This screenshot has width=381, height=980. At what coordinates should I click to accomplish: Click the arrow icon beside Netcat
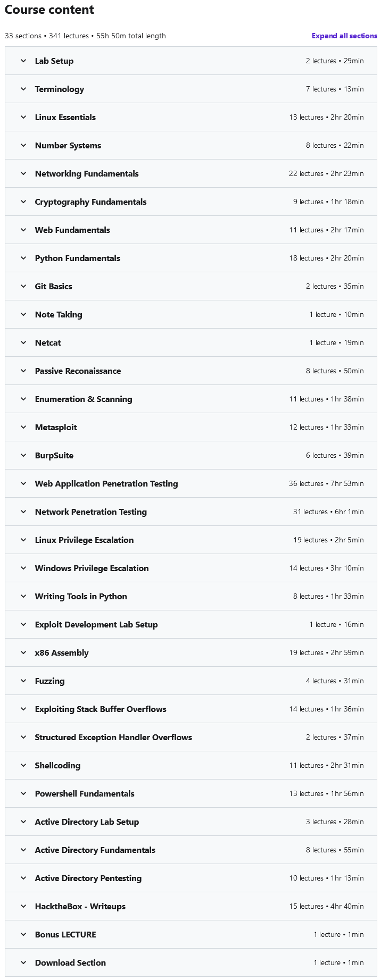[23, 342]
